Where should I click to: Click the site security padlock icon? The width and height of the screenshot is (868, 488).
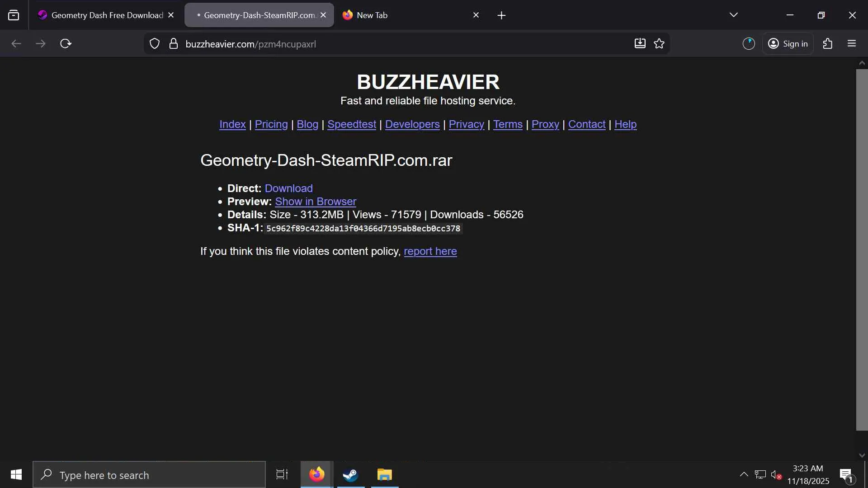point(173,44)
